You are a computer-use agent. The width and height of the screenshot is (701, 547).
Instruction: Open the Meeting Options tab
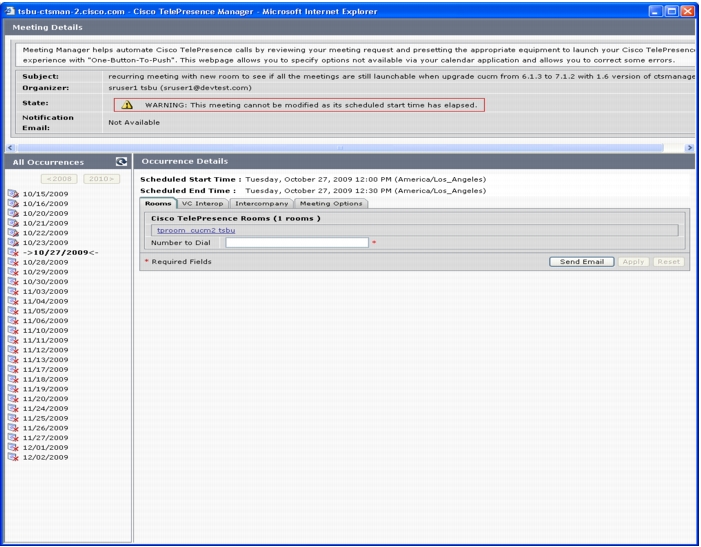click(x=331, y=203)
